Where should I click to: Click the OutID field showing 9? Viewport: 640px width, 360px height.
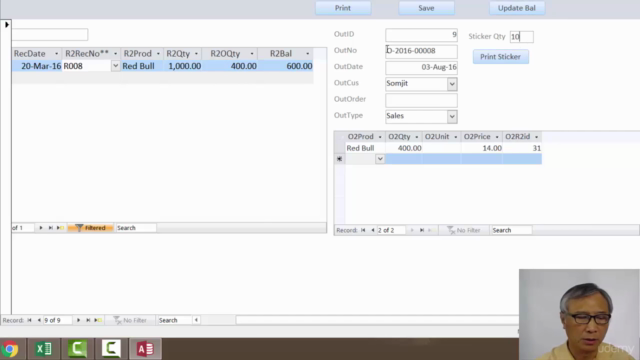(x=421, y=35)
